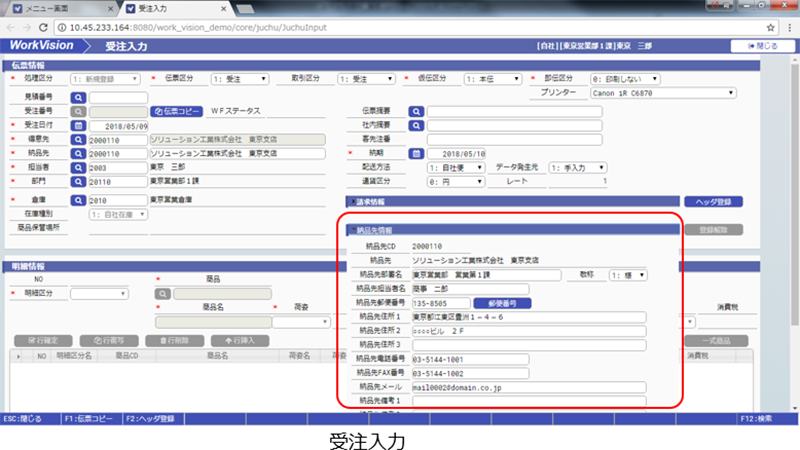Click ヘッダ登録 button
This screenshot has height=450, width=800.
(713, 202)
